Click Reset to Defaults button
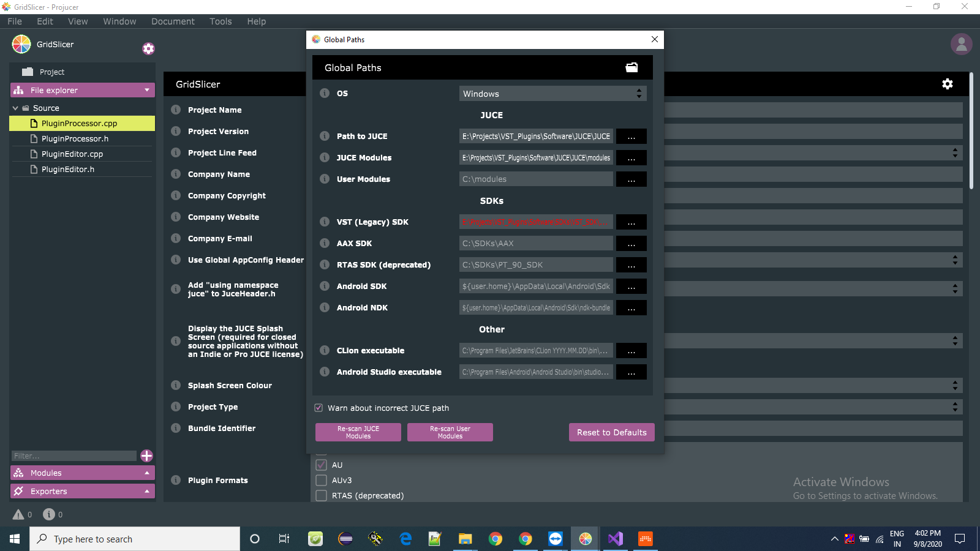The image size is (980, 551). pyautogui.click(x=612, y=432)
